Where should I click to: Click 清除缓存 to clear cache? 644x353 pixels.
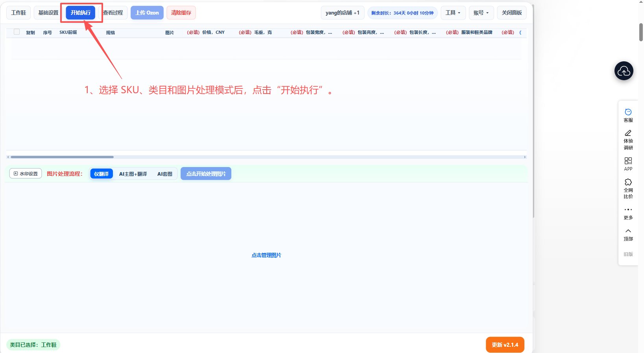tap(181, 13)
